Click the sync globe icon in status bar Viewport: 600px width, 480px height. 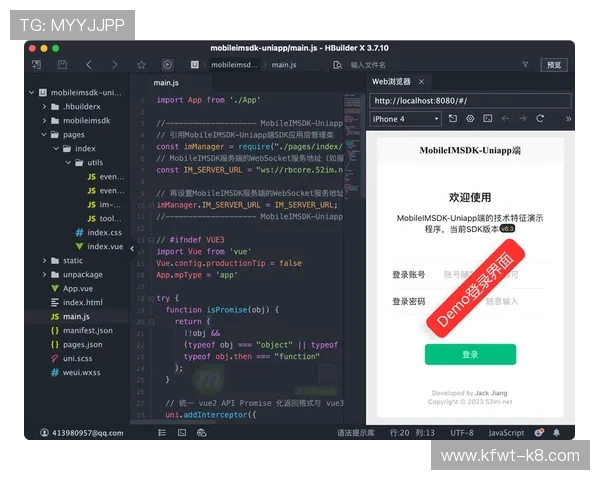[202, 433]
